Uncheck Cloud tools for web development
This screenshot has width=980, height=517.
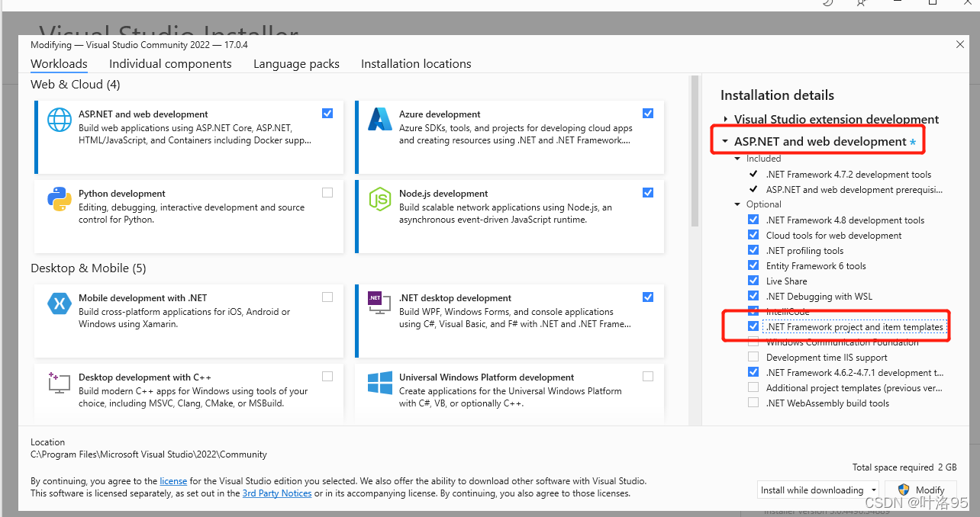[x=753, y=235]
